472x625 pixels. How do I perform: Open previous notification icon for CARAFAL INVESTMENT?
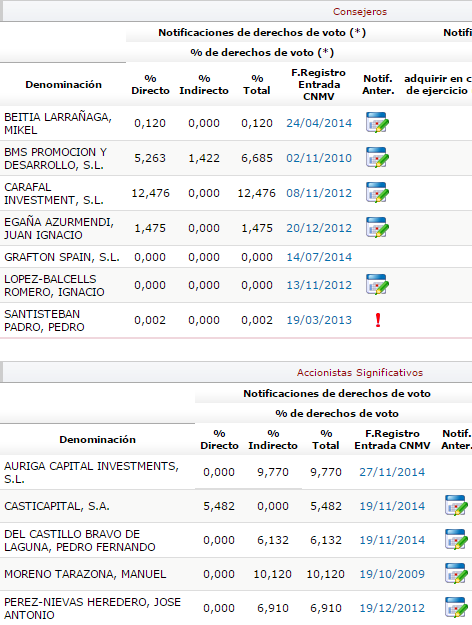[377, 193]
